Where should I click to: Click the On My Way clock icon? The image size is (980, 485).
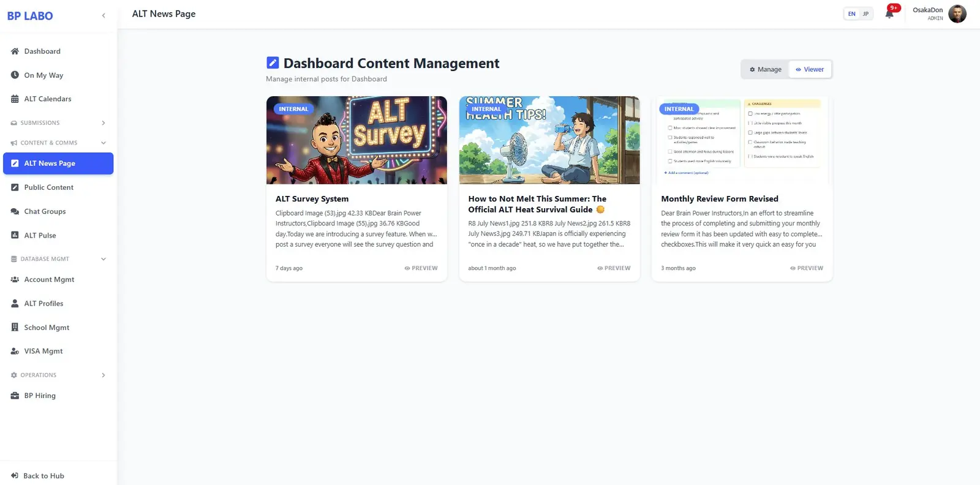15,75
